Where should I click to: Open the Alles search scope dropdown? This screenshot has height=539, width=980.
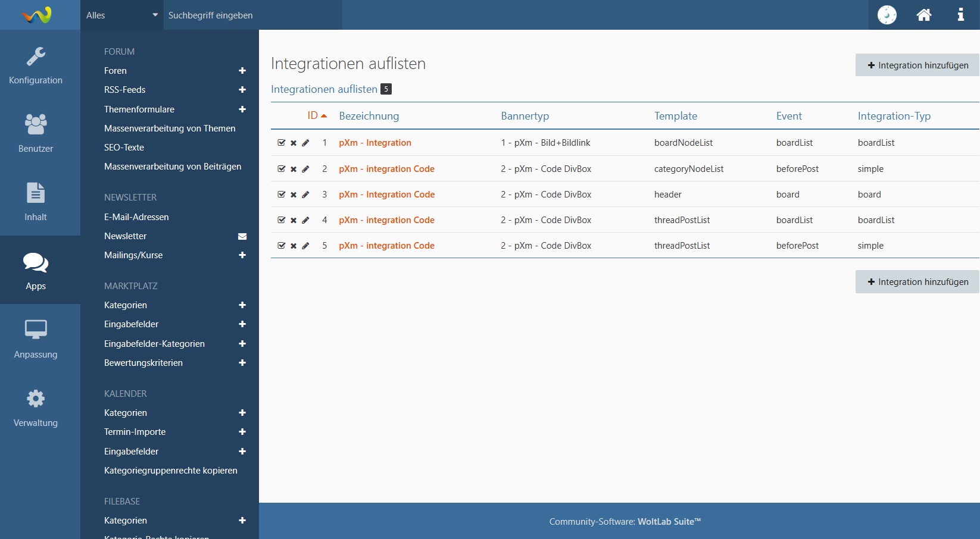click(x=121, y=15)
